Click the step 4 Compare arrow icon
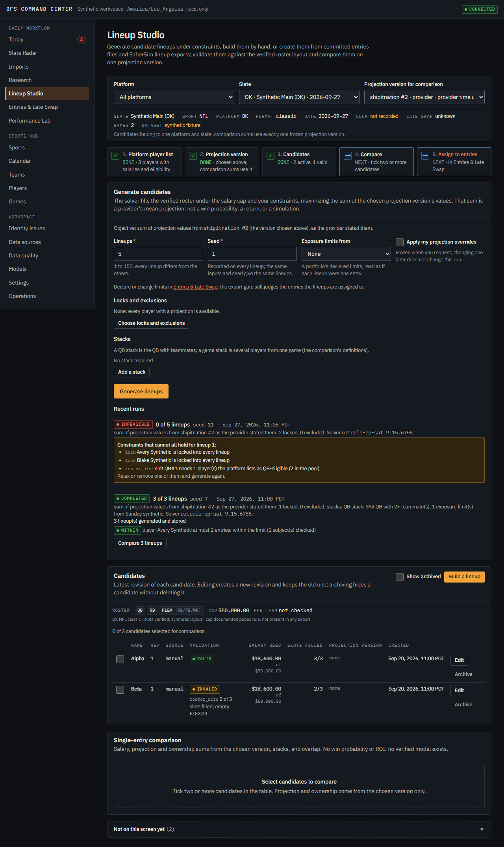The width and height of the screenshot is (504, 847). click(x=348, y=155)
